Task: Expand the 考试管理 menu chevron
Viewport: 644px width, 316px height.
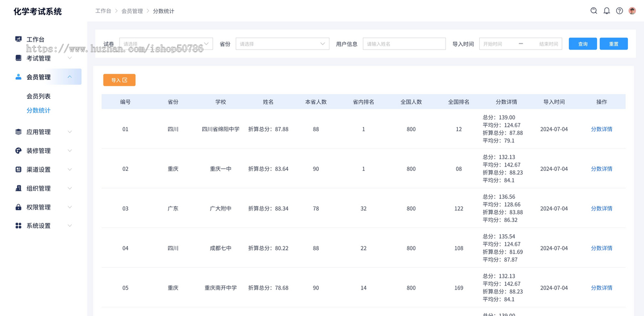Action: pyautogui.click(x=70, y=58)
